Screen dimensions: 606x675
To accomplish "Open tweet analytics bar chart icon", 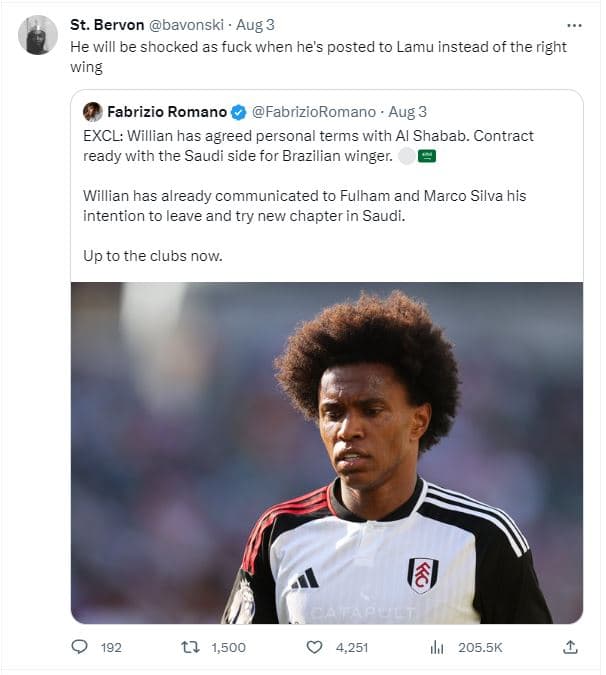I will click(x=436, y=647).
